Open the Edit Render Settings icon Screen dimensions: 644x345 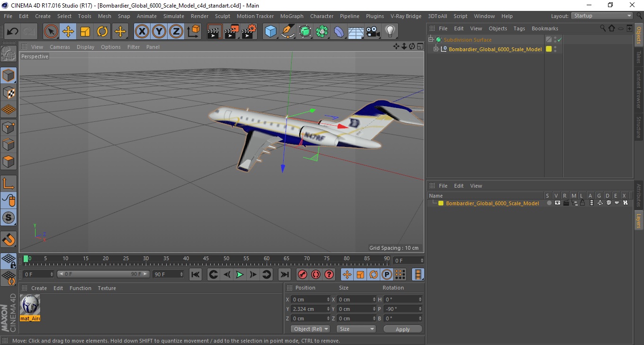(249, 32)
